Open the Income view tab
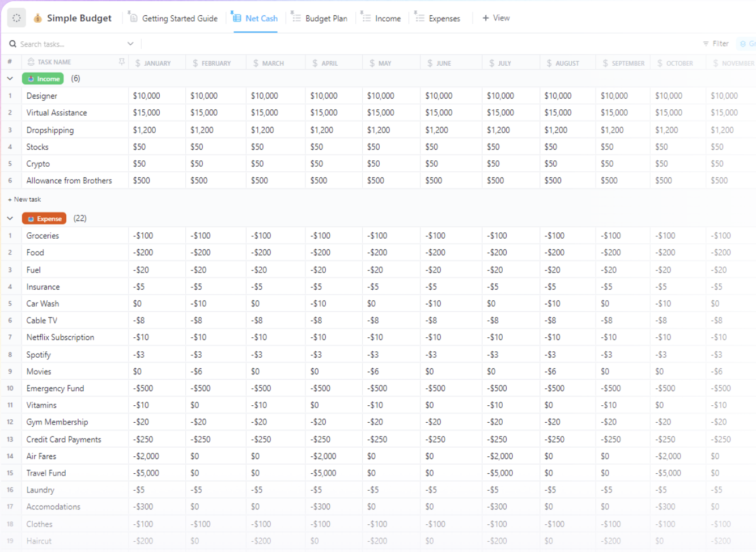This screenshot has width=756, height=552. point(381,18)
